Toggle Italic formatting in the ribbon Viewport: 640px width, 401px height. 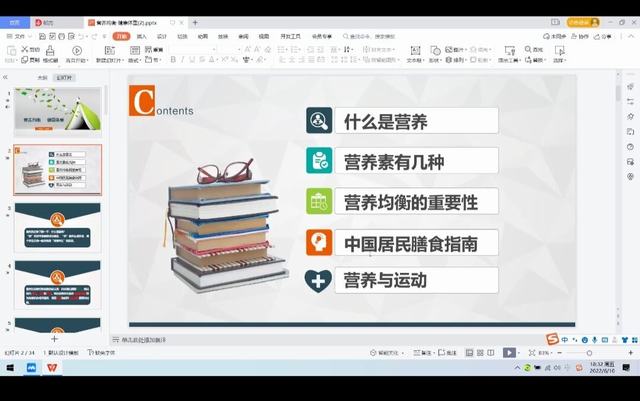pyautogui.click(x=185, y=60)
